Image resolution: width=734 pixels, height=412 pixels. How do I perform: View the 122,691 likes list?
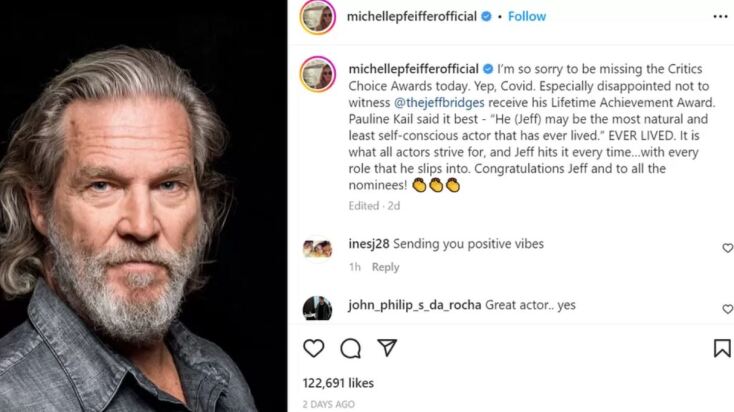pos(337,382)
